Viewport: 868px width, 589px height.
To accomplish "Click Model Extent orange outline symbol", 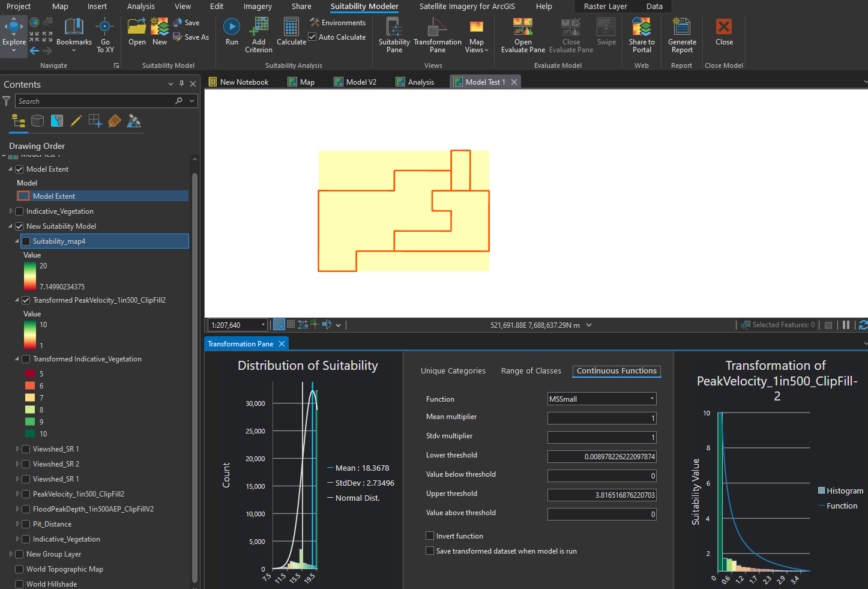I will [x=23, y=196].
